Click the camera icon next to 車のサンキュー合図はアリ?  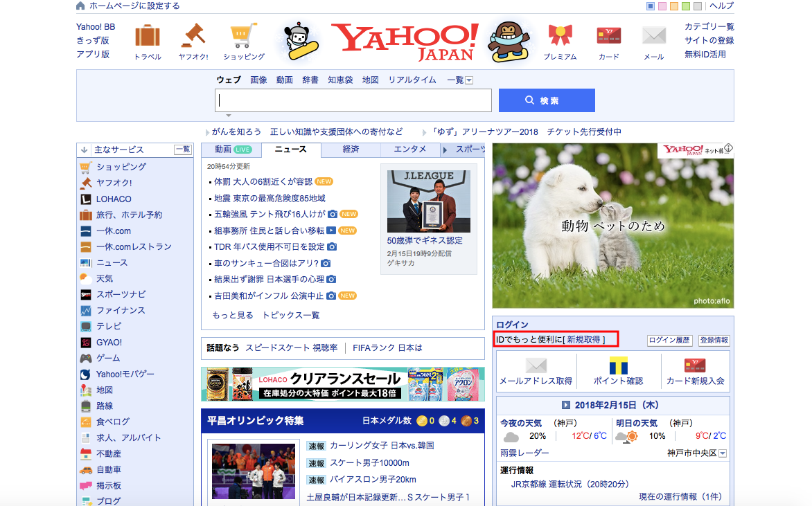coord(326,263)
